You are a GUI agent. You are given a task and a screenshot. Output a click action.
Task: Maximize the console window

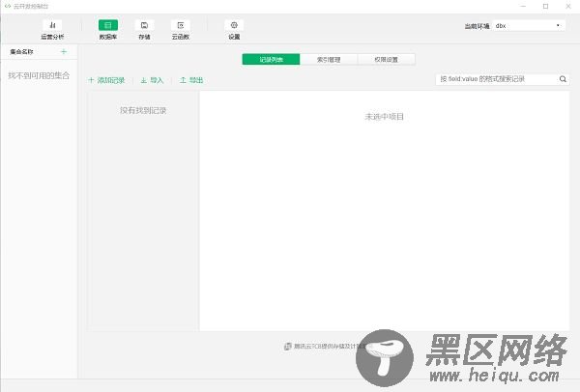(x=545, y=6)
